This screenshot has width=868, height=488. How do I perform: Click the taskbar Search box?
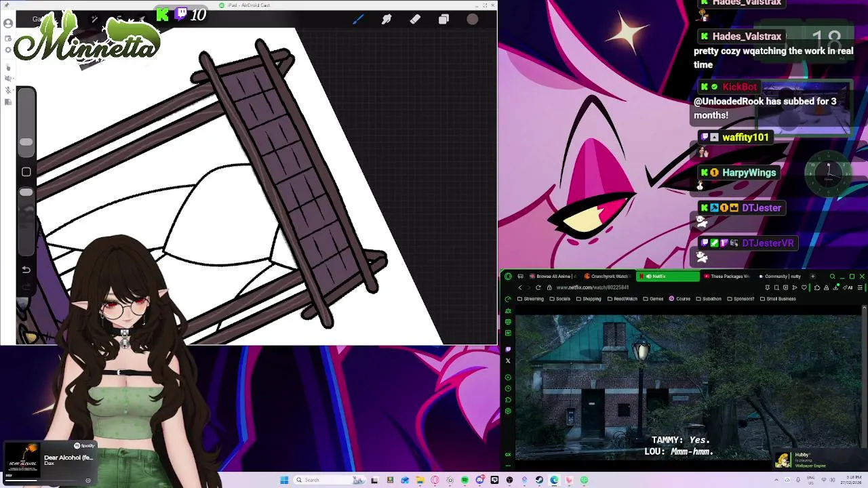330,480
